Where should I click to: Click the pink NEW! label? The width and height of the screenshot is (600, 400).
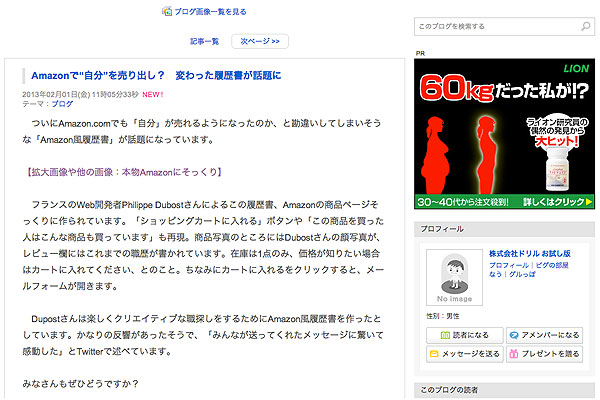153,95
